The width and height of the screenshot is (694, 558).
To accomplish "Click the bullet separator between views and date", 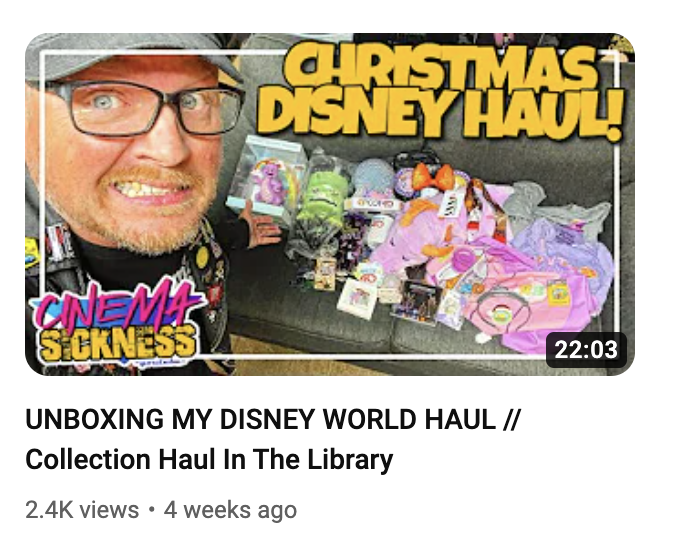I will (x=151, y=510).
